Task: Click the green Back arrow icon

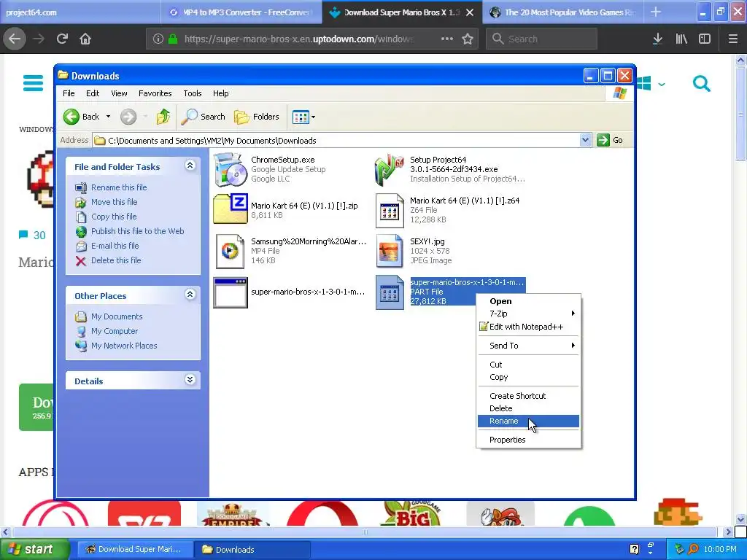Action: 71,117
